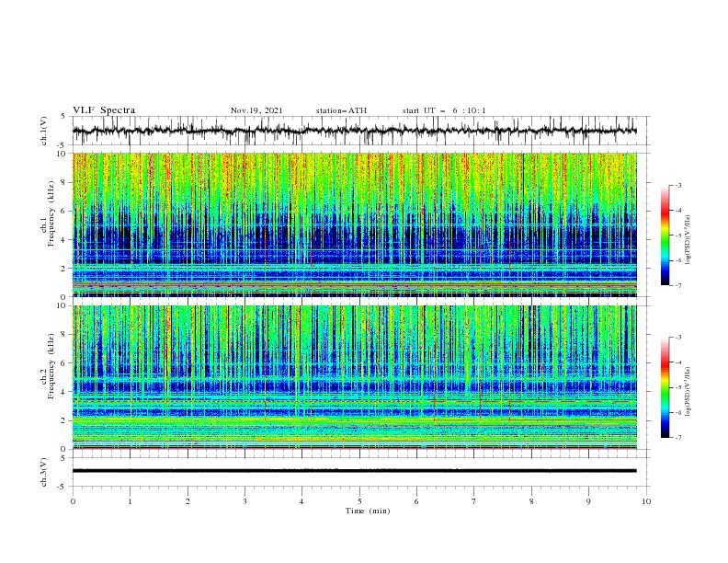Click the ch.1 voltage waveform trace

(x=355, y=131)
